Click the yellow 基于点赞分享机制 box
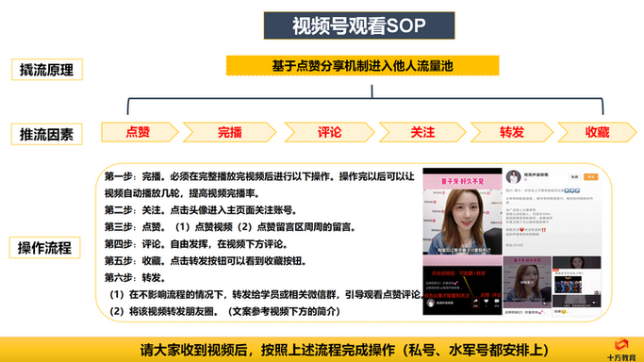The width and height of the screenshot is (644, 362). [363, 66]
